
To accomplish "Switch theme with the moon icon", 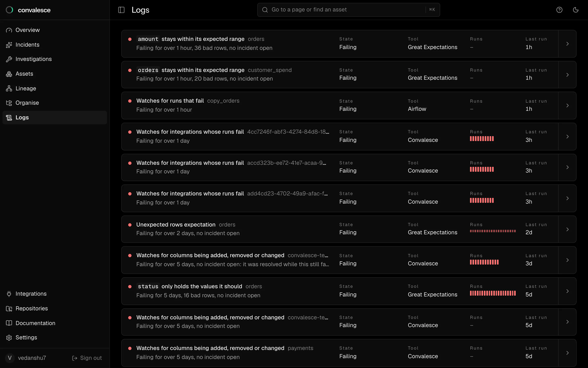I will tap(576, 10).
